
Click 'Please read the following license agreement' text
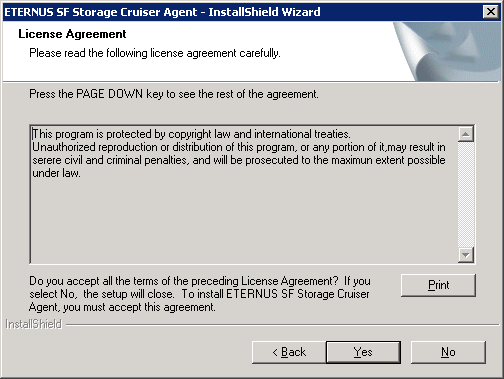155,53
